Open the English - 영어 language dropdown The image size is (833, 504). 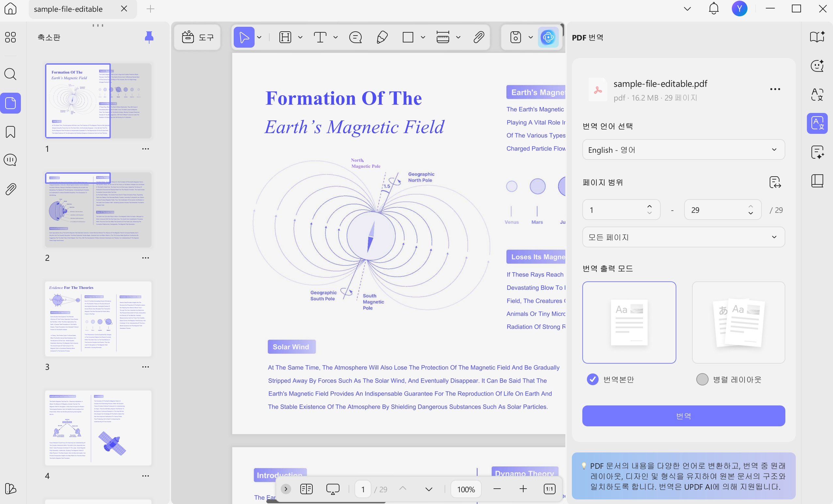[683, 150]
